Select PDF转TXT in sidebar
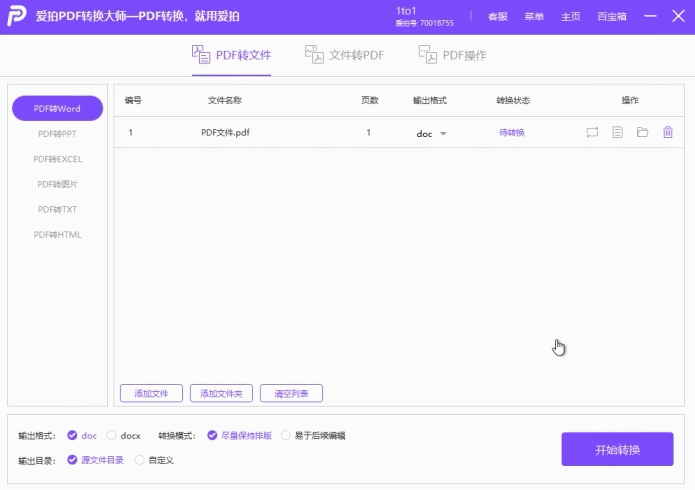Image resolution: width=695 pixels, height=490 pixels. 57,209
